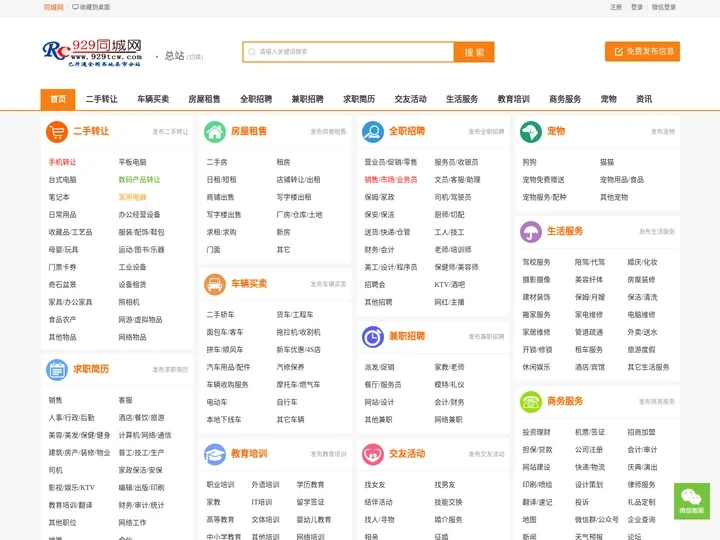Switch city via 切换 next to 总站
Viewport: 720px width, 540px height.
(x=195, y=57)
